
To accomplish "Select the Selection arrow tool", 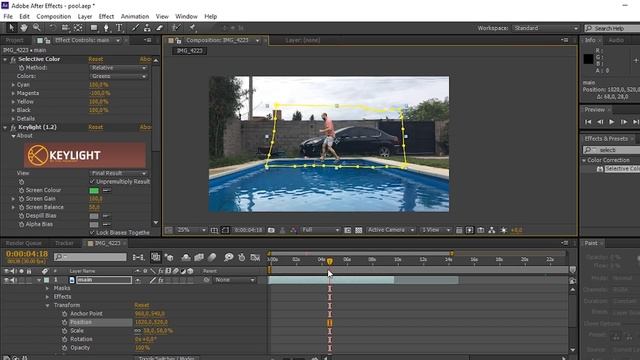I will point(11,28).
